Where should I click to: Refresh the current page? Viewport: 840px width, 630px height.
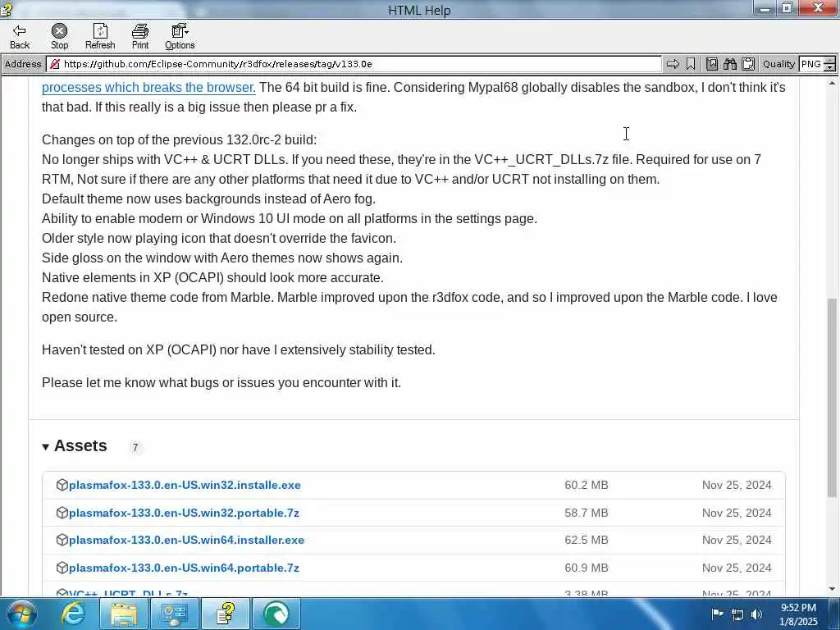pyautogui.click(x=100, y=37)
